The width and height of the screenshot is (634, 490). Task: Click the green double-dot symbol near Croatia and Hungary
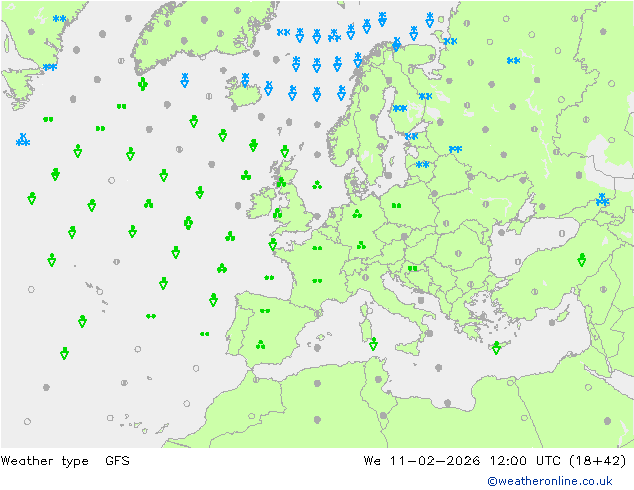pyautogui.click(x=412, y=268)
